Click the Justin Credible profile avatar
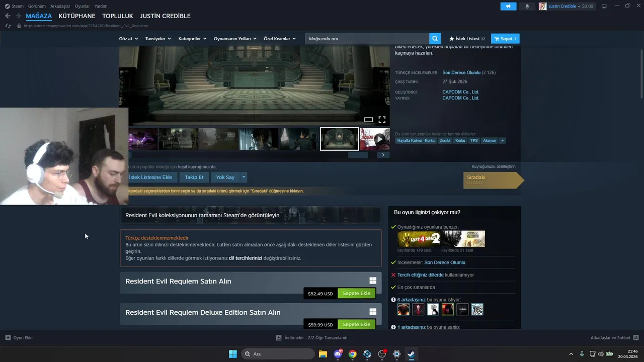The height and width of the screenshot is (362, 644). point(542,6)
